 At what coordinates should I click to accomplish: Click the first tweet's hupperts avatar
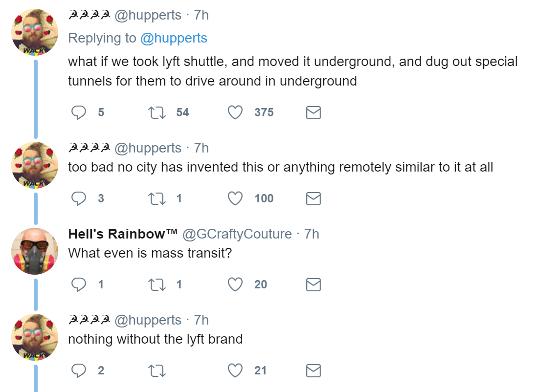pos(35,32)
